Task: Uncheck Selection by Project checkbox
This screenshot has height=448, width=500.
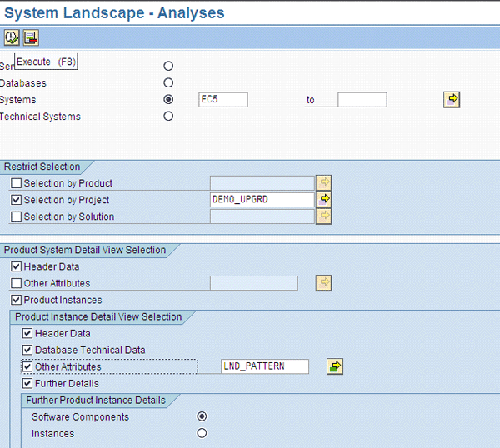Action: 17,200
